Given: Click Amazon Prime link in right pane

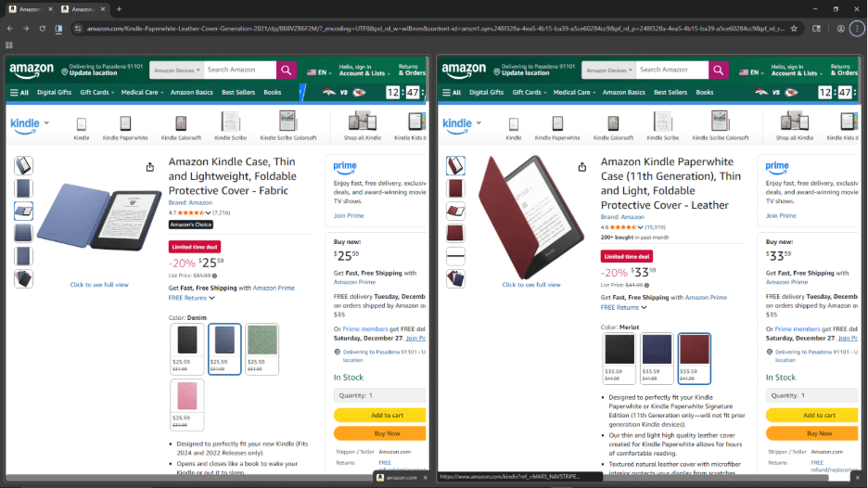Looking at the screenshot, I should click(706, 298).
